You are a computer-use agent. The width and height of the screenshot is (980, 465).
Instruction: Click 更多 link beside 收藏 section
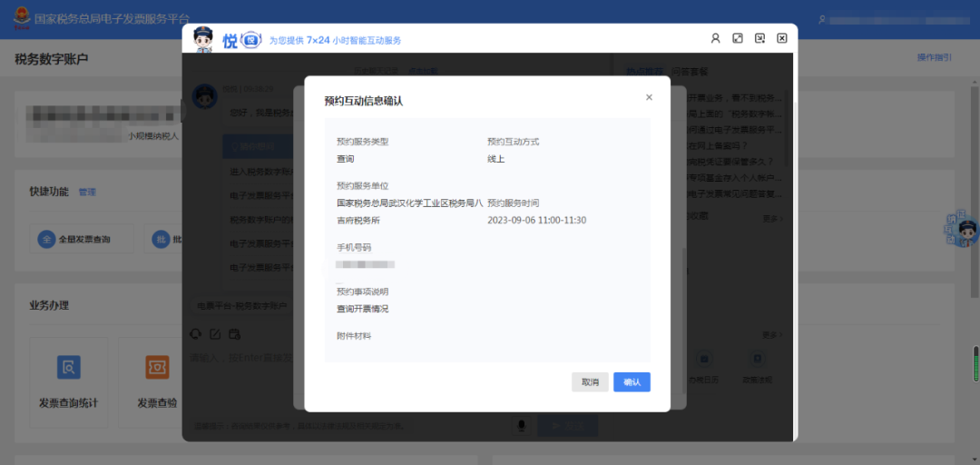pos(772,219)
